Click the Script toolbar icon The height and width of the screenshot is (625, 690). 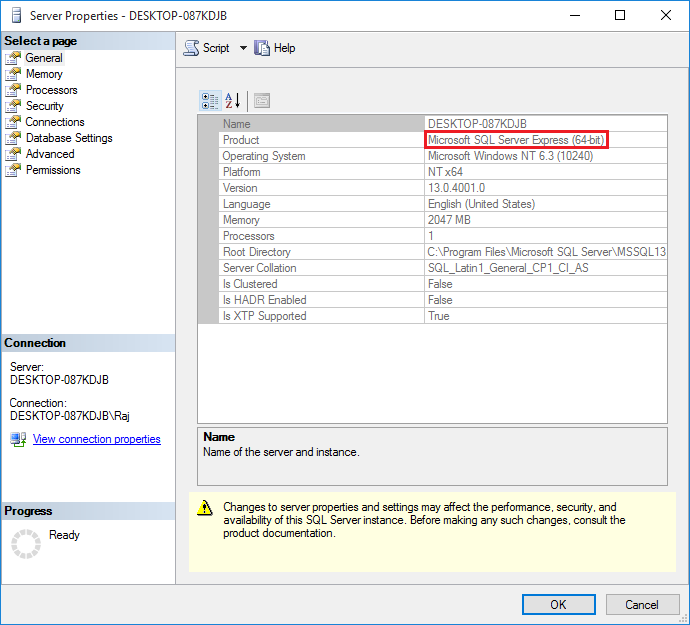[191, 48]
